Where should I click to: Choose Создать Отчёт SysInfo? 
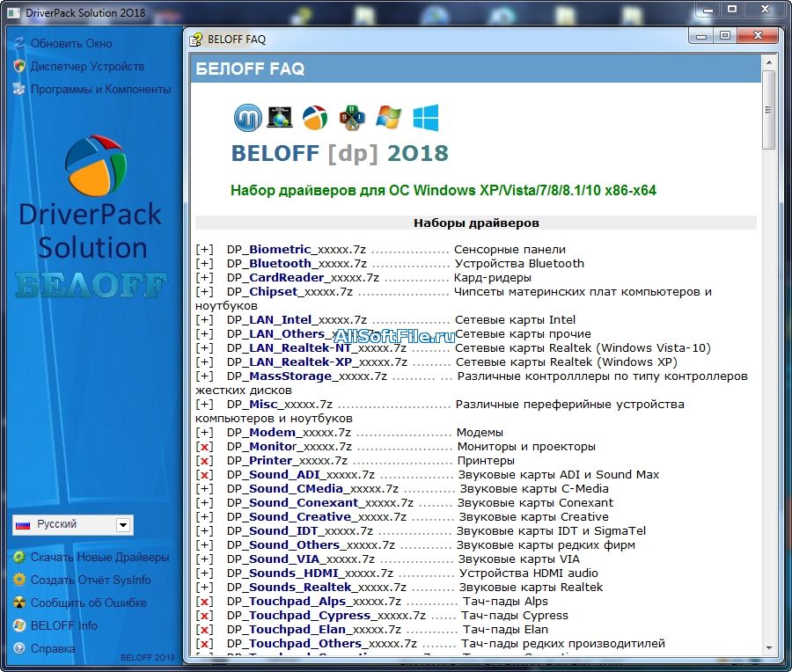(x=91, y=580)
